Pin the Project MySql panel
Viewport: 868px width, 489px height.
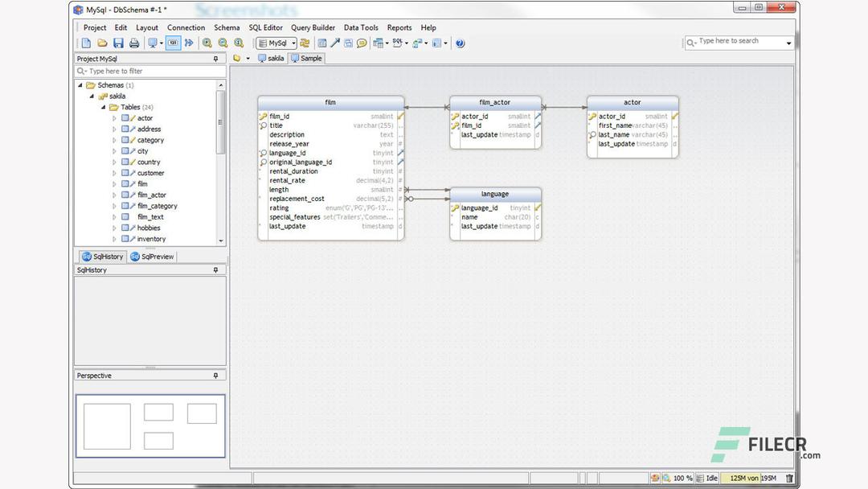pos(215,59)
